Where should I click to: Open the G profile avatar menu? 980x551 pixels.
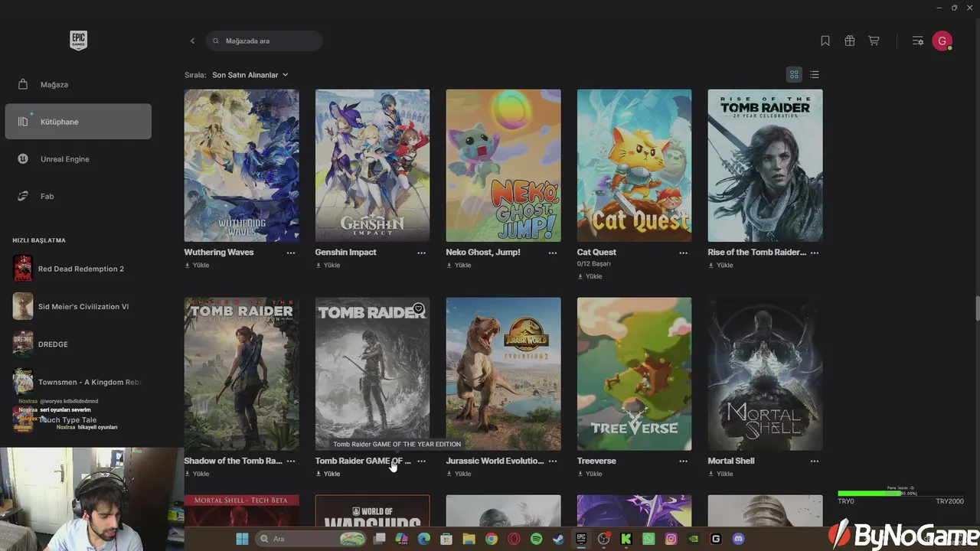click(x=942, y=41)
